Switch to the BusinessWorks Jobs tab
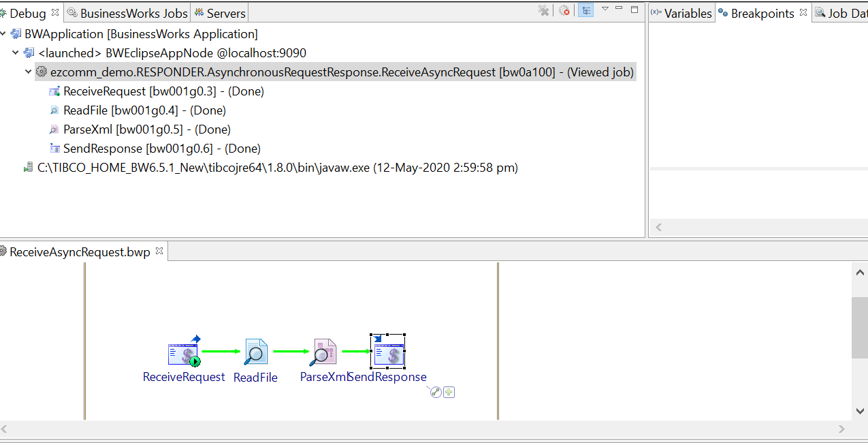Viewport: 868px width, 443px height. point(127,13)
